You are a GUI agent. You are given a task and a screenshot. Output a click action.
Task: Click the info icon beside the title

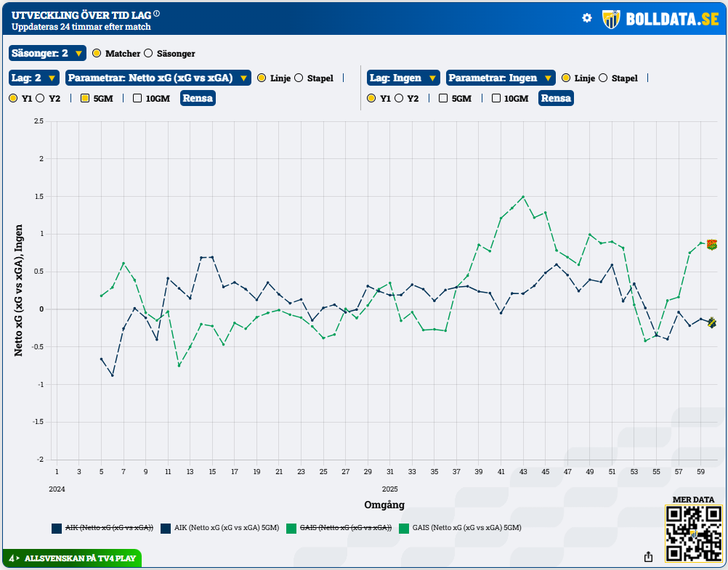157,14
